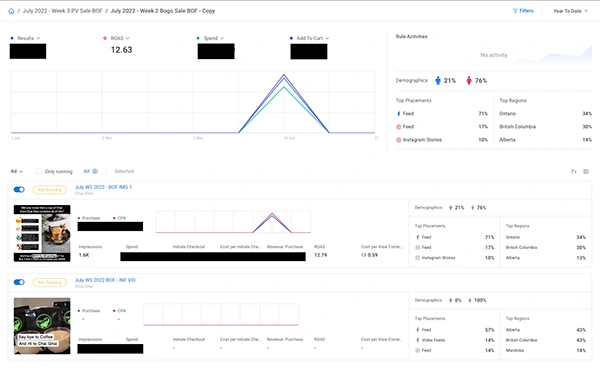Check the Only running checkbox
This screenshot has height=373, width=600.
(x=39, y=171)
